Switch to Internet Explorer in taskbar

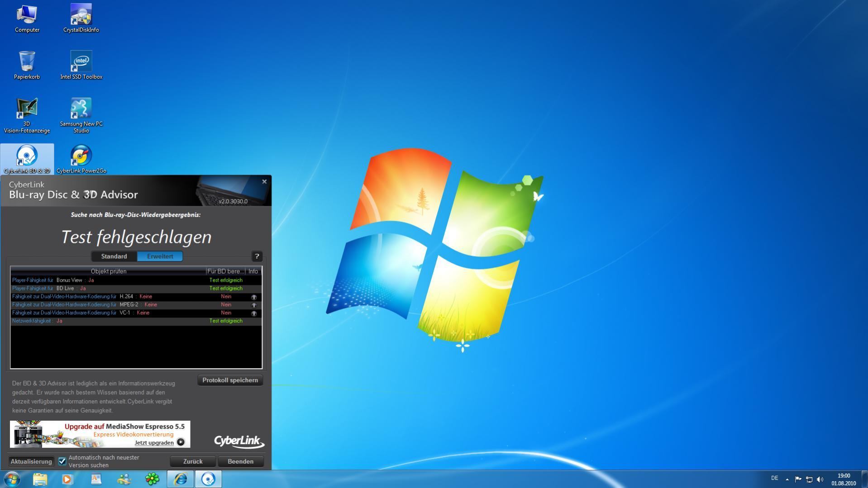[x=181, y=479]
